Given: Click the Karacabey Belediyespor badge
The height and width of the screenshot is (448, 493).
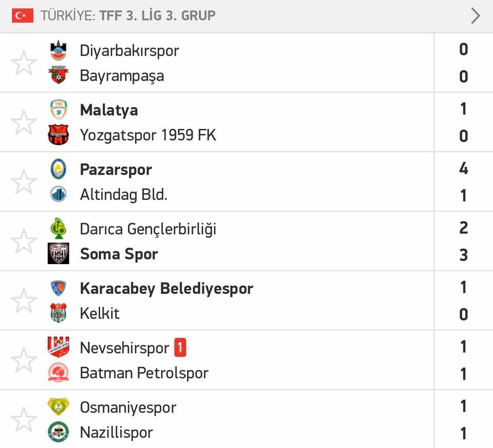Looking at the screenshot, I should 59,288.
